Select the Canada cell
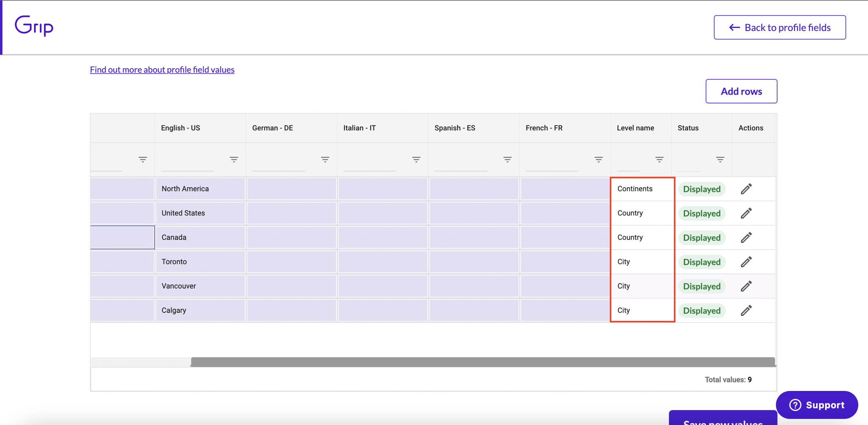 tap(200, 238)
